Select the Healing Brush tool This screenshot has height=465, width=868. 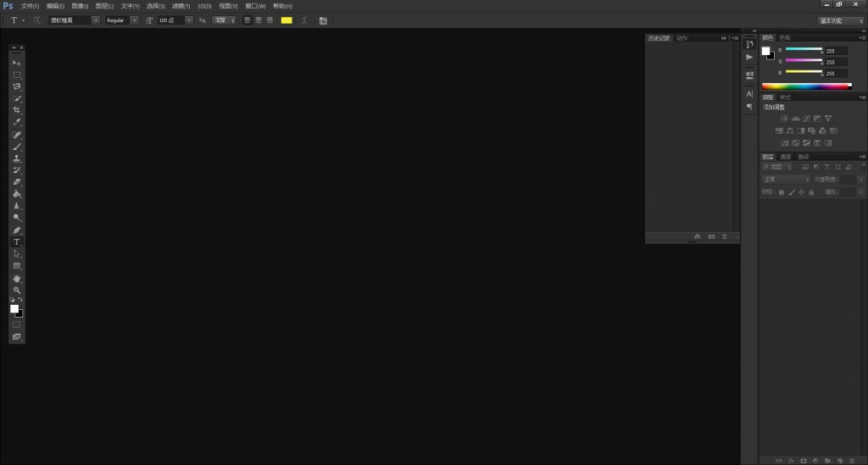tap(17, 135)
